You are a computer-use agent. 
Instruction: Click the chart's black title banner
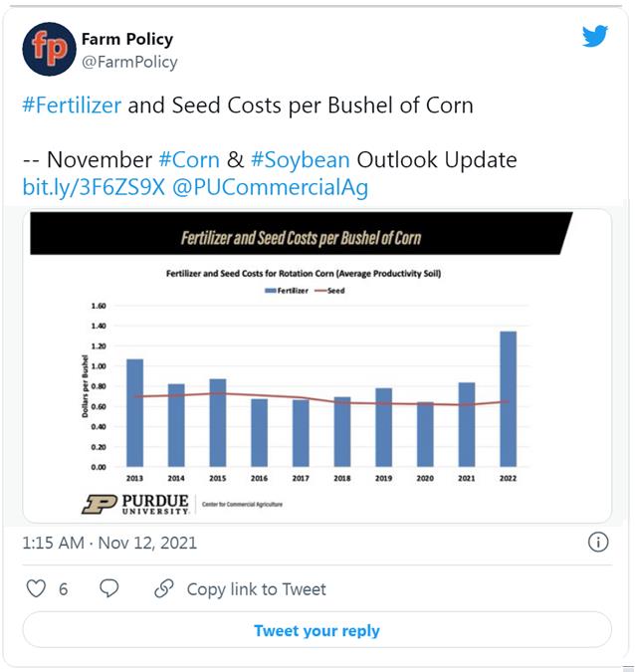point(302,234)
